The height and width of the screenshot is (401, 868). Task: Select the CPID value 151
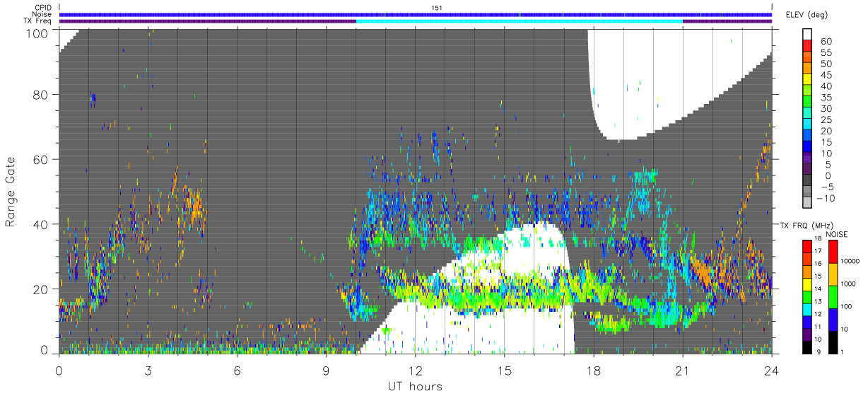coord(436,8)
